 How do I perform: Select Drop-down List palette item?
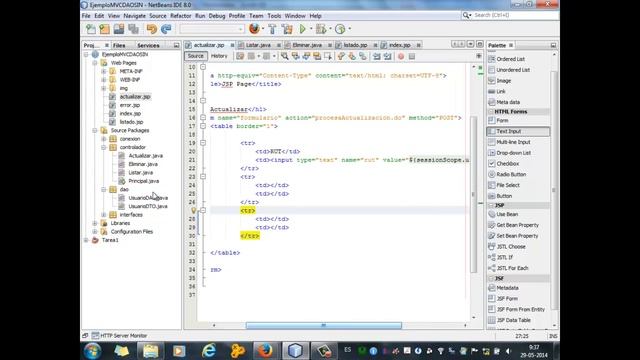point(513,153)
